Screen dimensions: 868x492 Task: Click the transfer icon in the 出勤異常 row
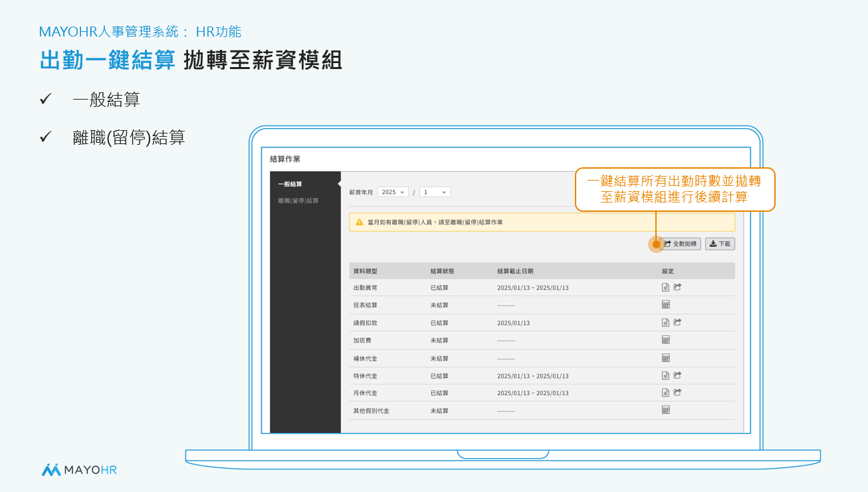pyautogui.click(x=677, y=287)
